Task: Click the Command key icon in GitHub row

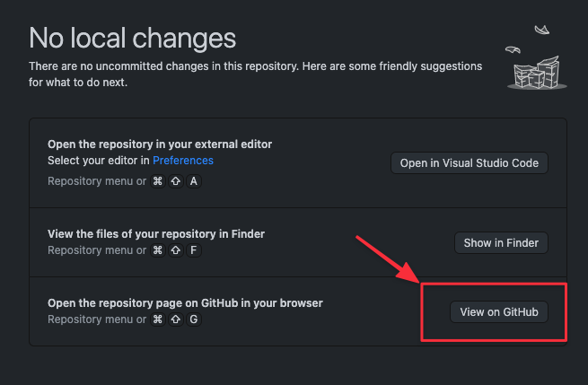Action: [x=157, y=319]
